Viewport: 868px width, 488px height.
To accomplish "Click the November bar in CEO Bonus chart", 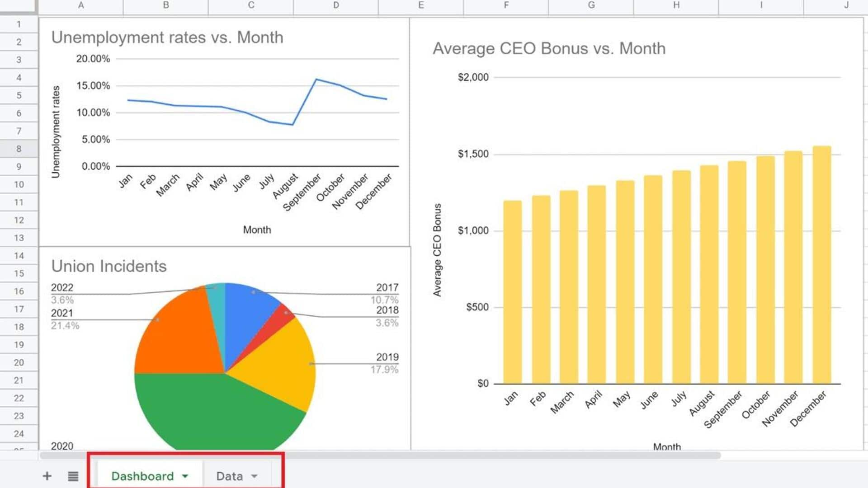I will coord(793,267).
